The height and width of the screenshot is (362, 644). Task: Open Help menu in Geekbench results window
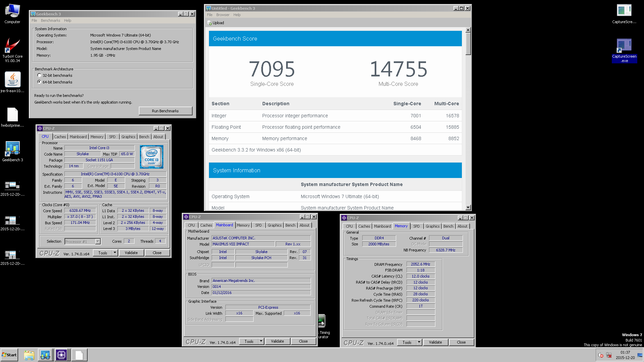(237, 15)
